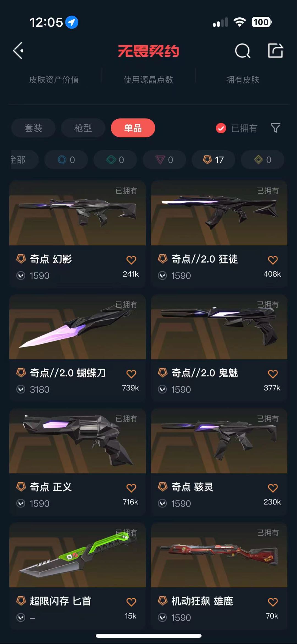Switch to 枪型 tab
Viewport: 297px width, 644px height.
point(83,128)
